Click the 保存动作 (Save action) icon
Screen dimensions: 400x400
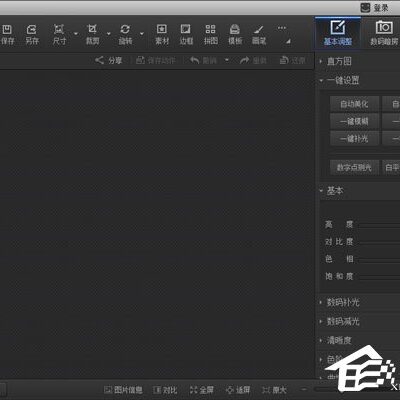click(140, 60)
